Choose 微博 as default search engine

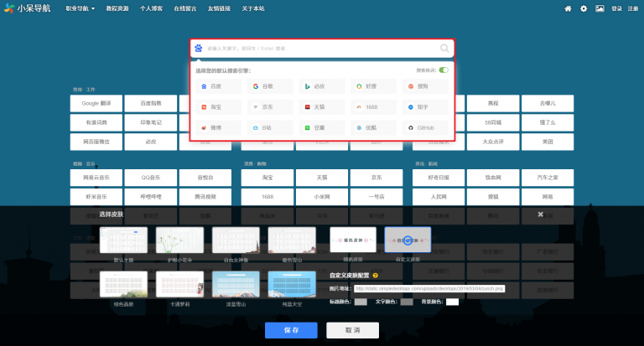218,127
